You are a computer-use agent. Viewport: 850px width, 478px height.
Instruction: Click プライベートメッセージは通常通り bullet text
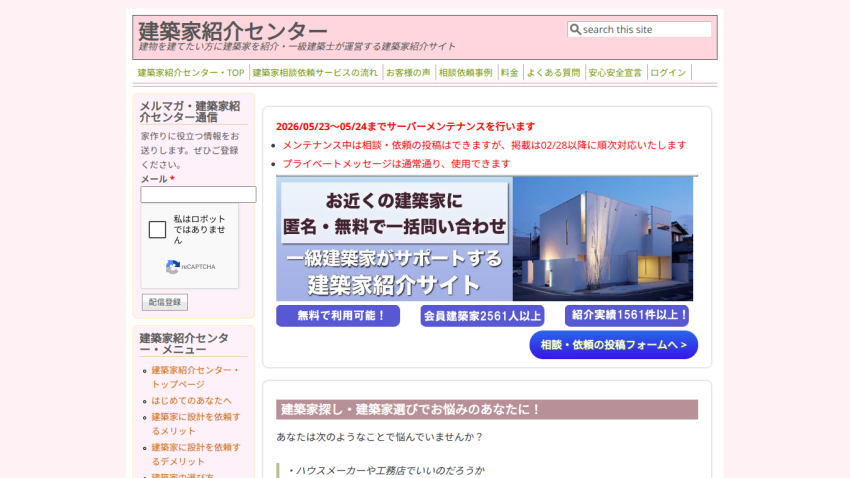(x=396, y=163)
